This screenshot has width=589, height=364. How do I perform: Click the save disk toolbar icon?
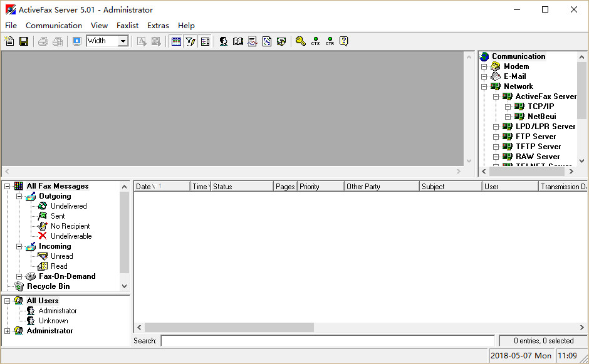(24, 41)
